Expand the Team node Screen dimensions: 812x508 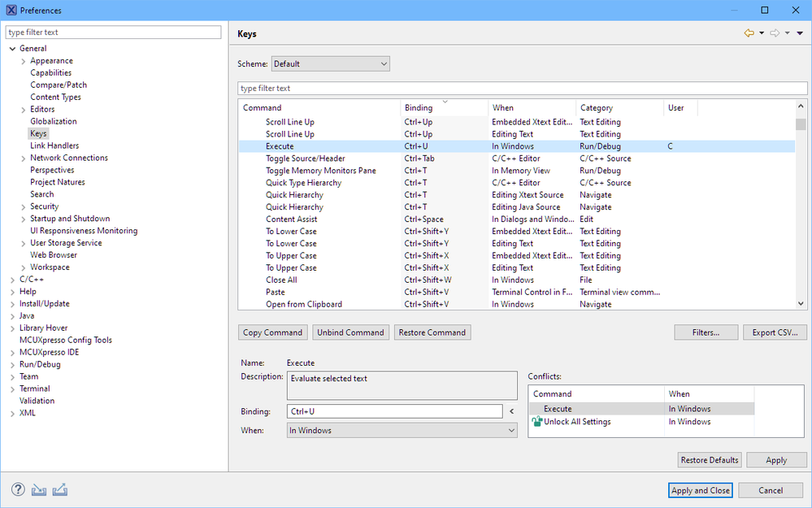pos(12,377)
